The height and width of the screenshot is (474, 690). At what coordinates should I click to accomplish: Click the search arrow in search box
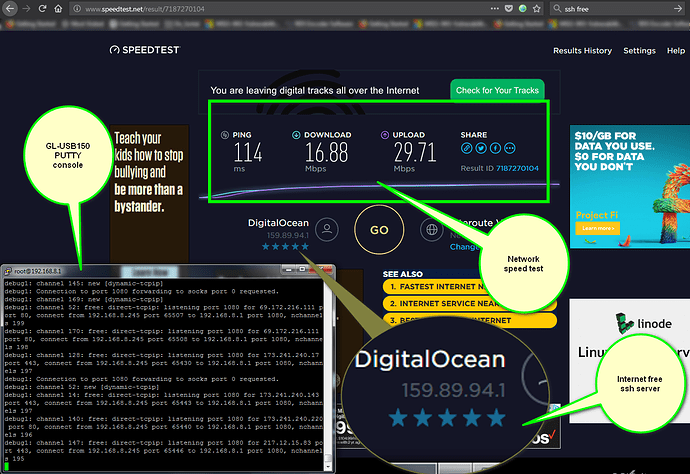point(680,10)
